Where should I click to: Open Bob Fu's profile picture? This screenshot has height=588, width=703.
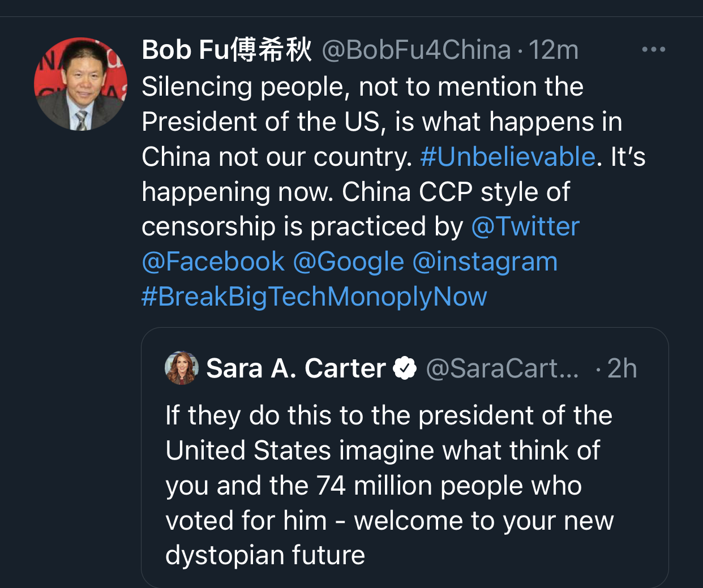[x=80, y=84]
